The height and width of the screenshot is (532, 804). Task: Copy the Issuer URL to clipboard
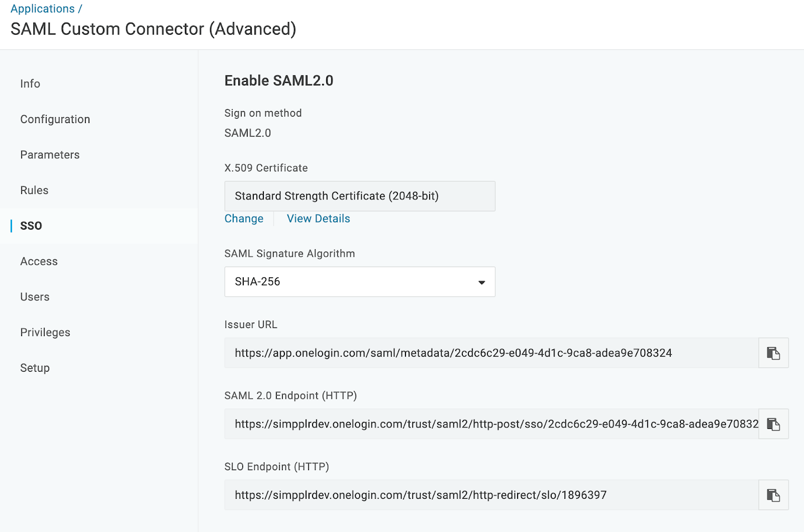click(x=773, y=353)
